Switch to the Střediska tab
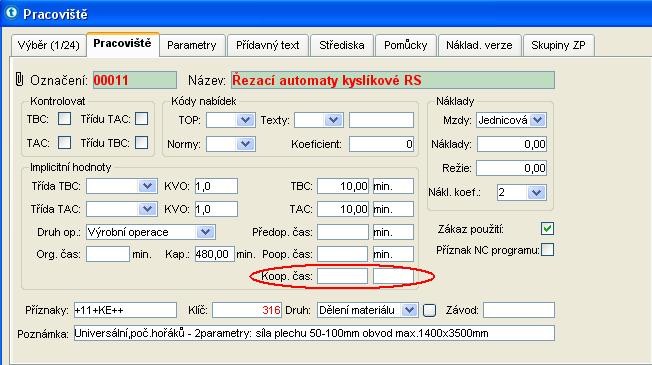This screenshot has width=652, height=365. (x=341, y=45)
